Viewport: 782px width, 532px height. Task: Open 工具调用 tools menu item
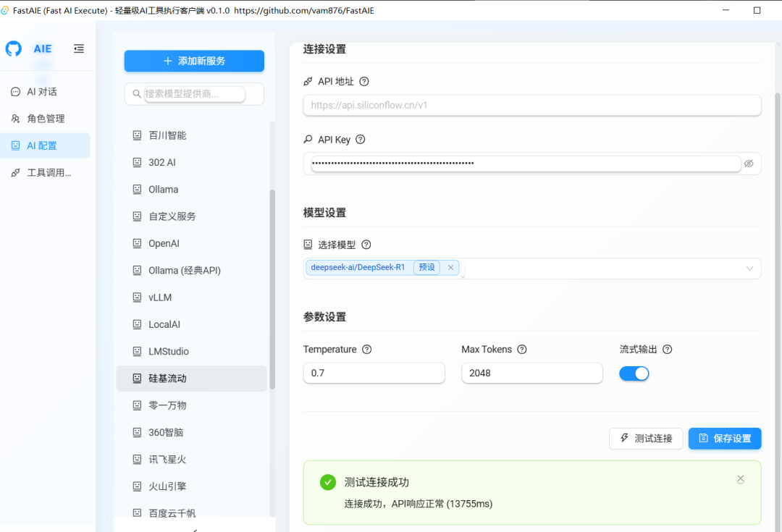[x=45, y=172]
